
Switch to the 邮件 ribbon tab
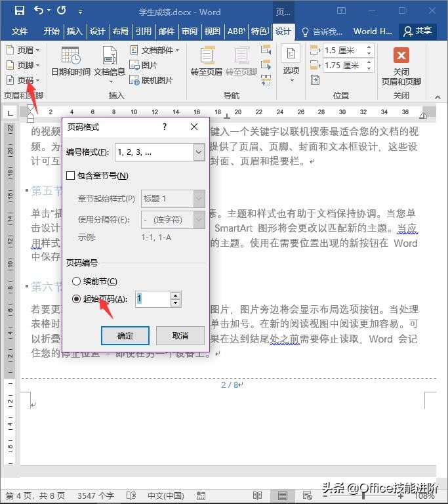pyautogui.click(x=167, y=31)
